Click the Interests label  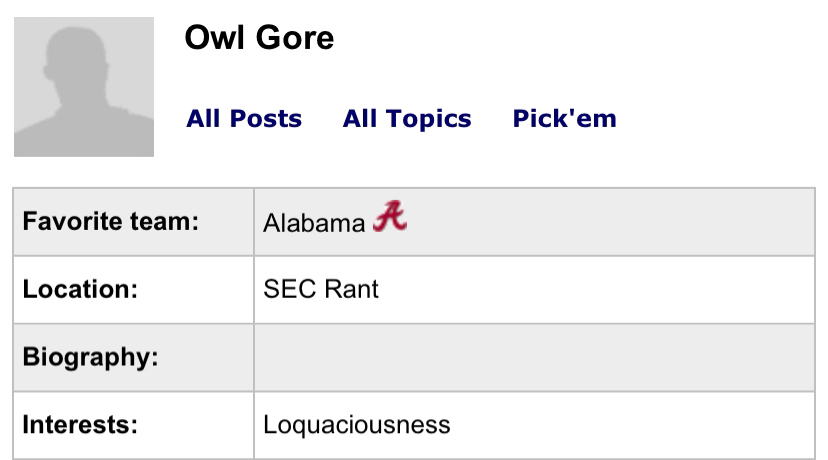tap(79, 424)
